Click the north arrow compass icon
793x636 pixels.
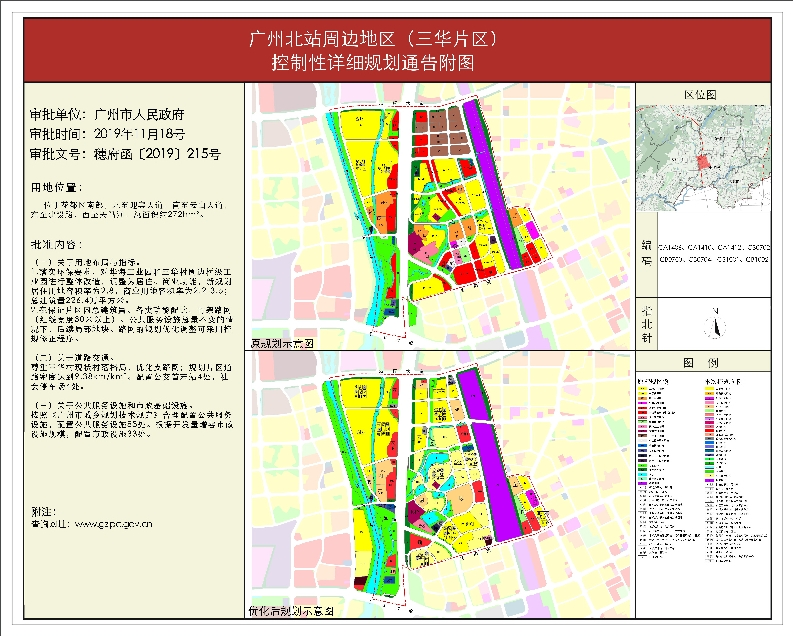tap(713, 324)
